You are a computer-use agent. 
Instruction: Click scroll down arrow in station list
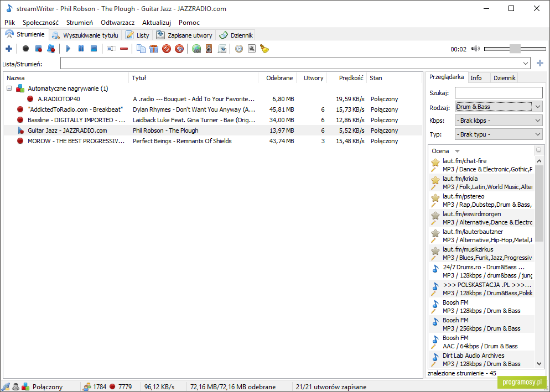coord(539,364)
